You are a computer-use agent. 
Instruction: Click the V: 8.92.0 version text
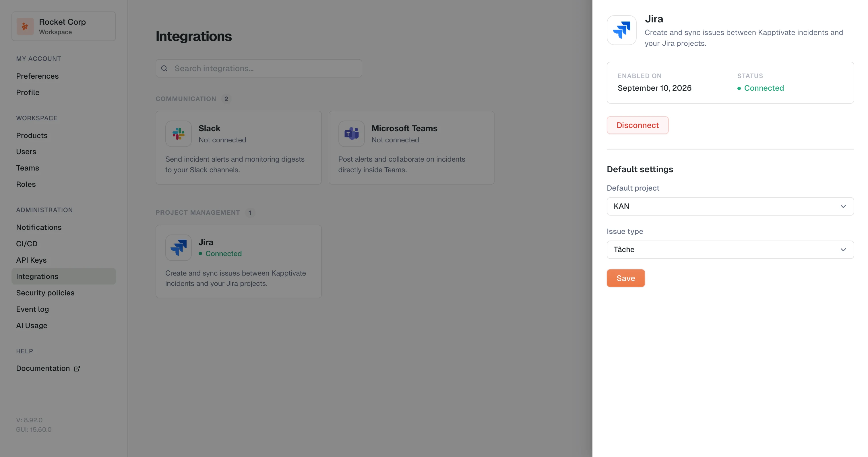29,420
